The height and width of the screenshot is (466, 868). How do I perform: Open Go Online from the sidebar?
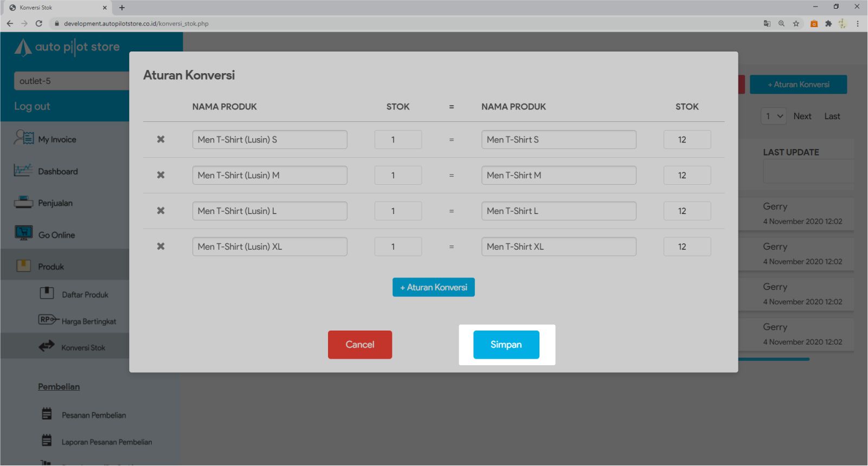[x=56, y=235]
